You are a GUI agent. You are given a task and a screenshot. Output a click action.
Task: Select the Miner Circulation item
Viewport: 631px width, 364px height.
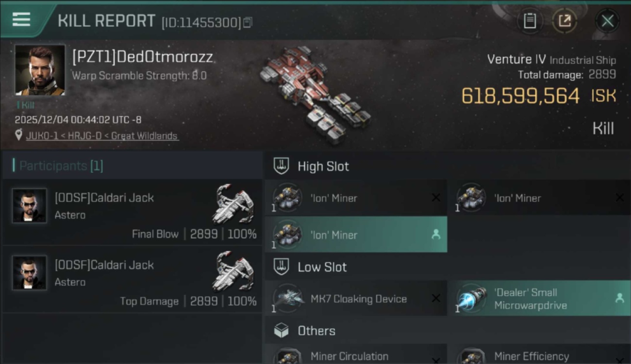pyautogui.click(x=356, y=355)
